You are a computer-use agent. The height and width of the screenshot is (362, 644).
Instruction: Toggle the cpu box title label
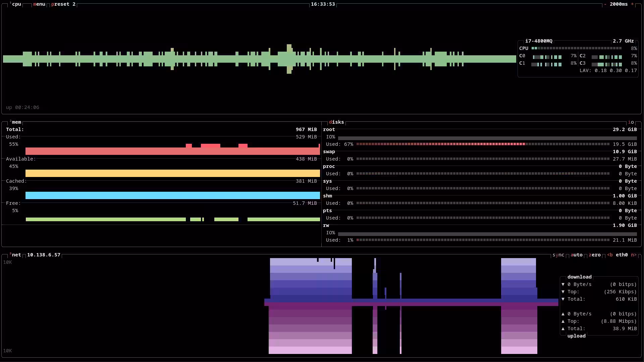[15, 4]
